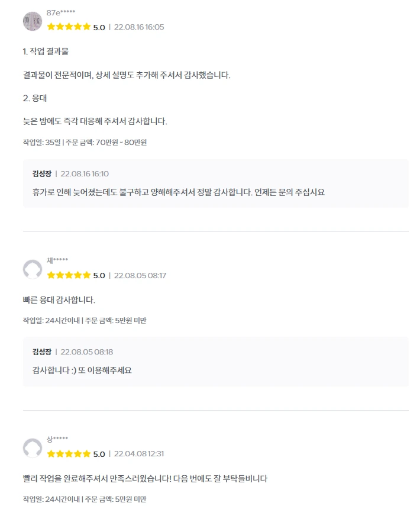This screenshot has height=506, width=420.
Task: Click seller name 김성장 in the 22.08.16 reply
Action: click(x=42, y=174)
